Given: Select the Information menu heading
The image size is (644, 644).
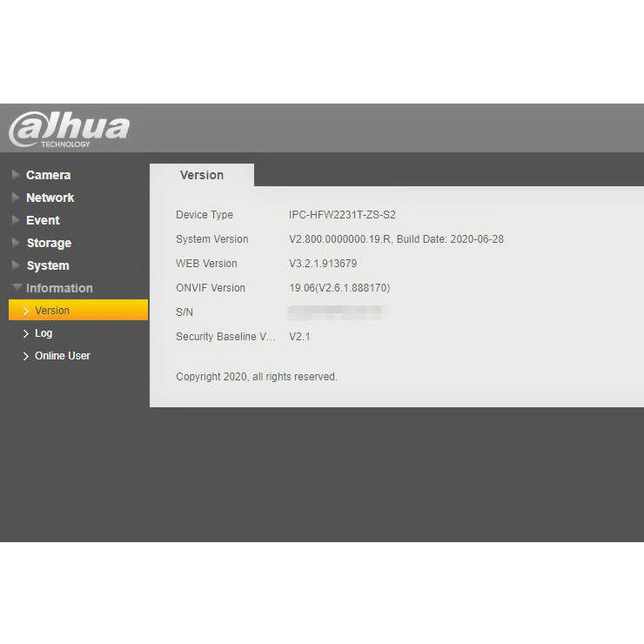Looking at the screenshot, I should tap(59, 288).
